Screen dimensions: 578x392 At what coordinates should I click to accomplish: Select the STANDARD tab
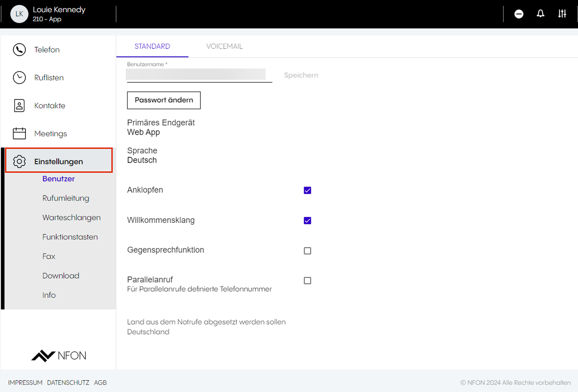(152, 46)
